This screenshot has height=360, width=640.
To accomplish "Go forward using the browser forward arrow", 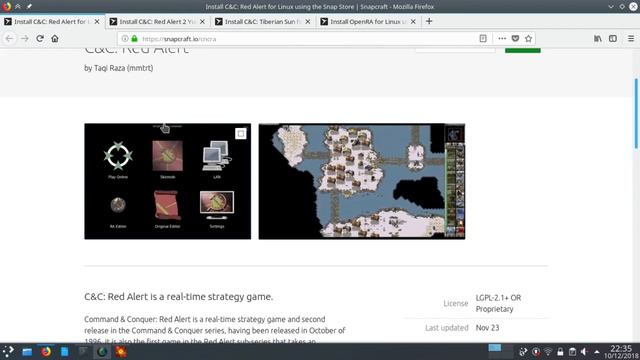I will [24, 39].
